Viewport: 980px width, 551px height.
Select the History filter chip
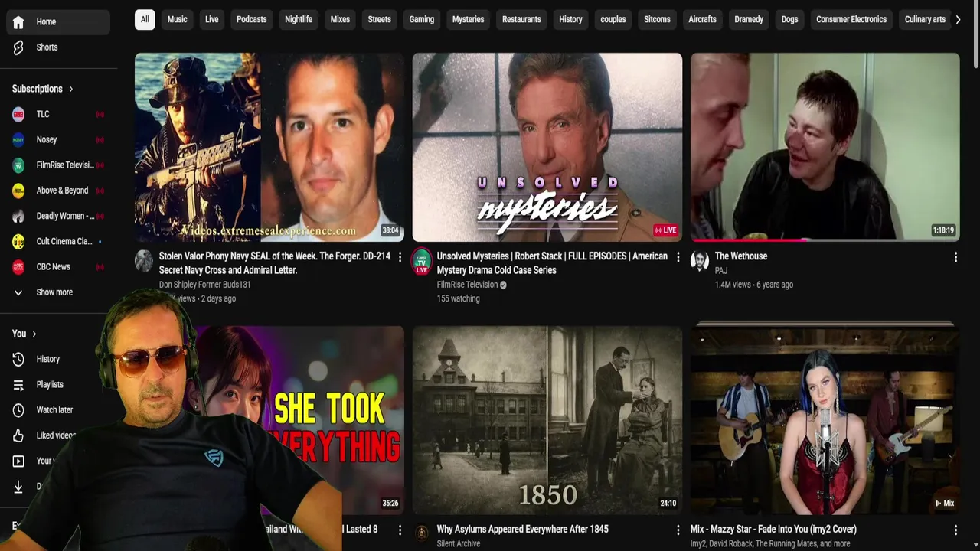click(570, 19)
